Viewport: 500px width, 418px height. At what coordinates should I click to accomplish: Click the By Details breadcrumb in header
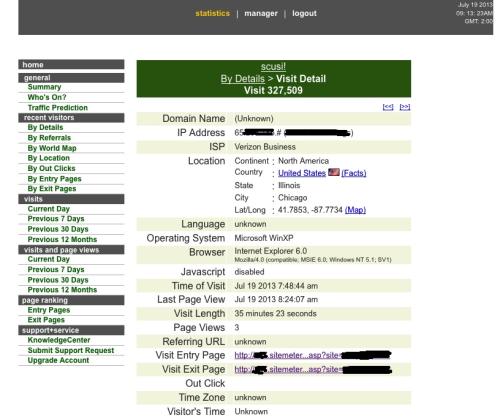[243, 79]
